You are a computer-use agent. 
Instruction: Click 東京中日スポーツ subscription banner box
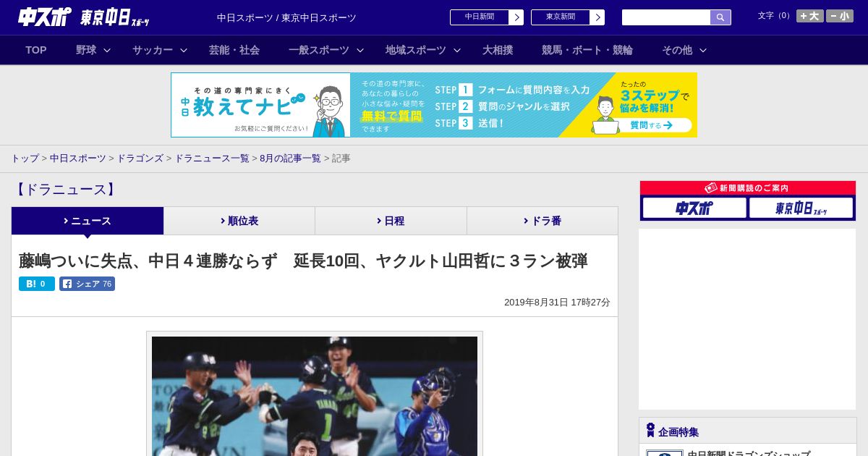801,208
